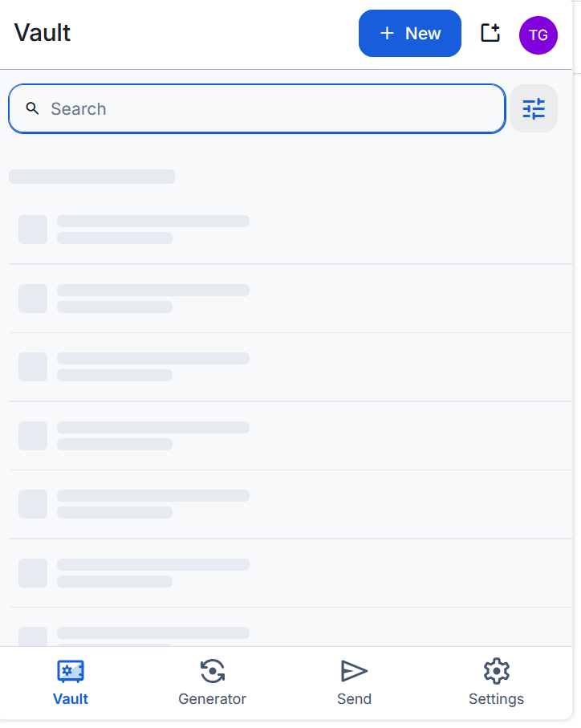Open the Settings tab label
The height and width of the screenshot is (728, 581).
[x=497, y=699]
